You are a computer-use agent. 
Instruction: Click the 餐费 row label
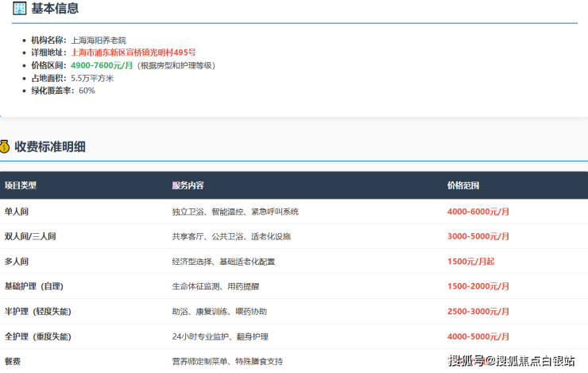click(x=13, y=361)
